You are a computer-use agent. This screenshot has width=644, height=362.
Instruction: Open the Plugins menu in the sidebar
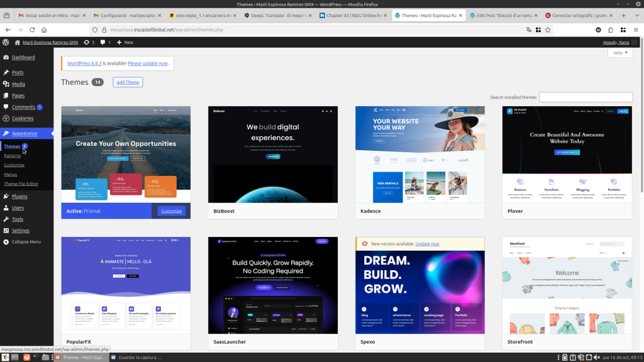tap(19, 196)
